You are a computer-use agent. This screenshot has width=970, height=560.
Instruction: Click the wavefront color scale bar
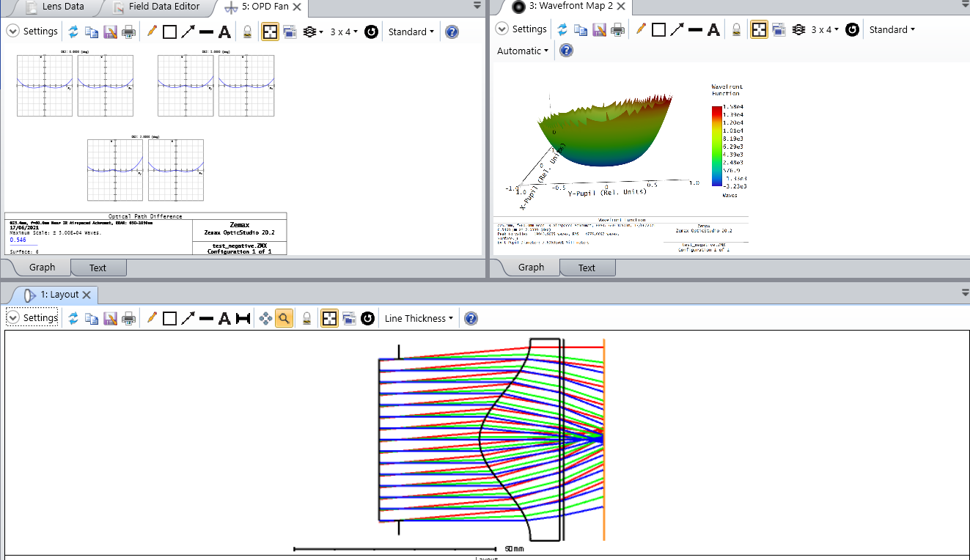click(716, 146)
